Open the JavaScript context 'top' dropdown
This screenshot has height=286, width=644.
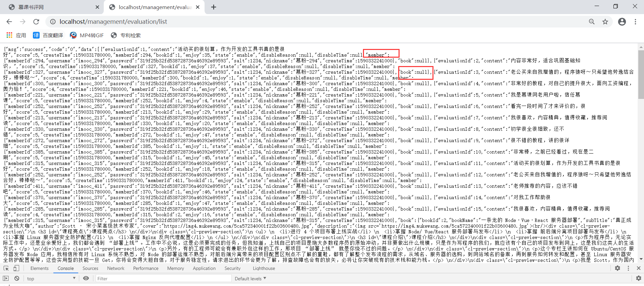(51, 278)
